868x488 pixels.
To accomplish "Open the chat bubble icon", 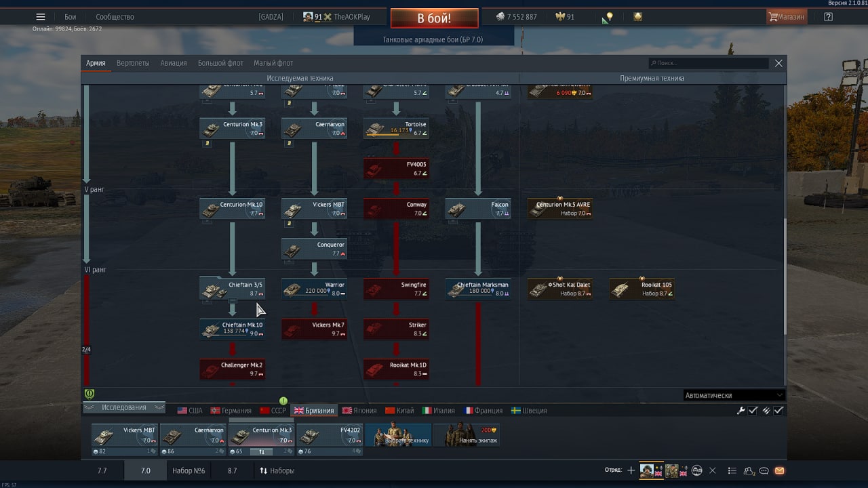I will click(x=764, y=470).
